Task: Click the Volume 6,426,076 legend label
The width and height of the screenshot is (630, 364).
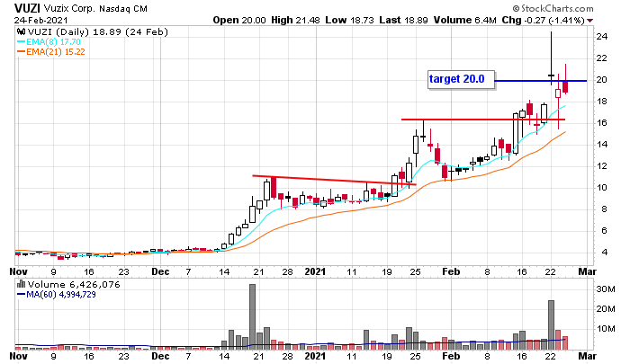Action: click(x=74, y=285)
